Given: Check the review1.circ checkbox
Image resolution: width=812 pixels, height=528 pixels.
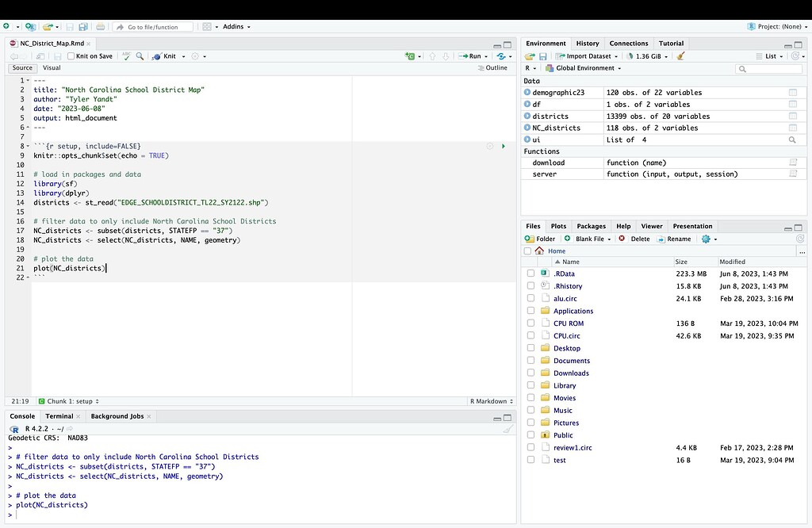Looking at the screenshot, I should click(530, 447).
